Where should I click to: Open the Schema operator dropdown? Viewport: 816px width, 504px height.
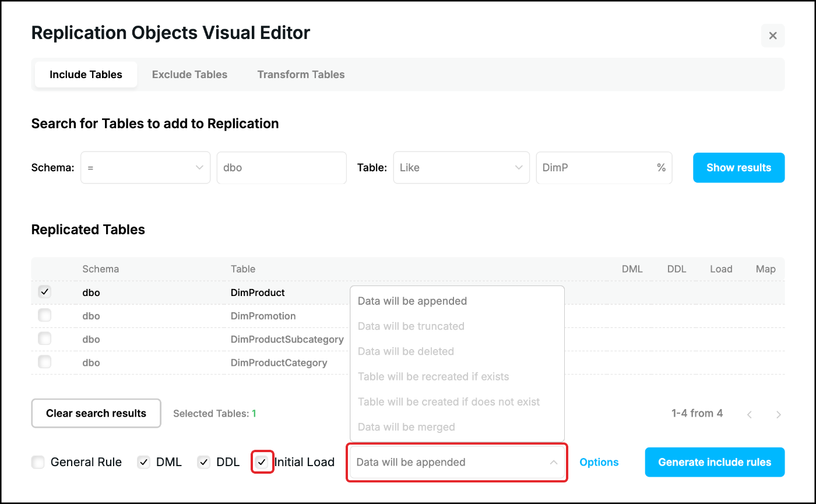(x=145, y=168)
